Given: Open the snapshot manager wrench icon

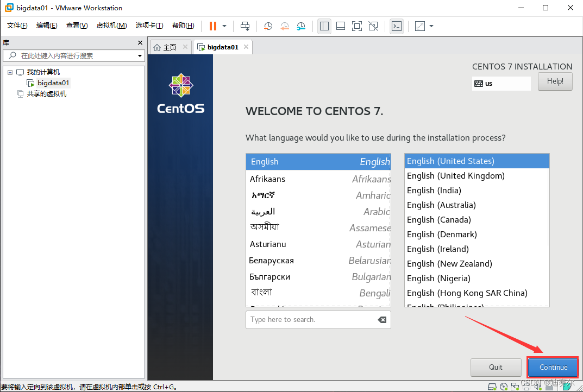Looking at the screenshot, I should [301, 26].
